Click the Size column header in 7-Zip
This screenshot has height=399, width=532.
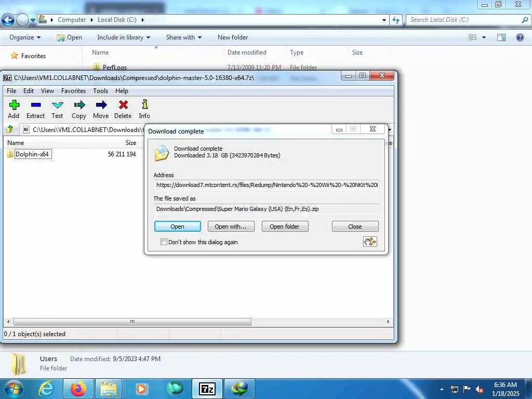coord(113,143)
